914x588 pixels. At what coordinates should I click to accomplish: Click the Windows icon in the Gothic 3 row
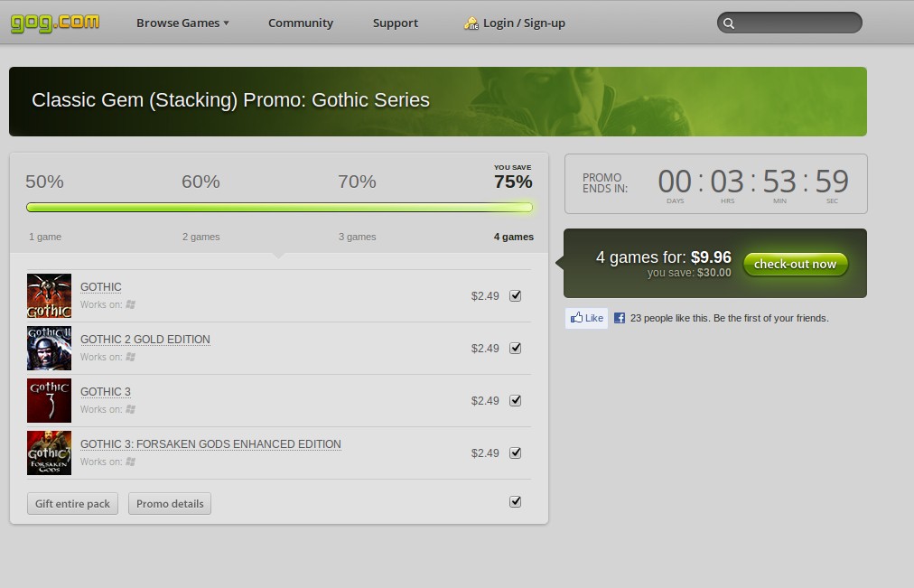(131, 409)
